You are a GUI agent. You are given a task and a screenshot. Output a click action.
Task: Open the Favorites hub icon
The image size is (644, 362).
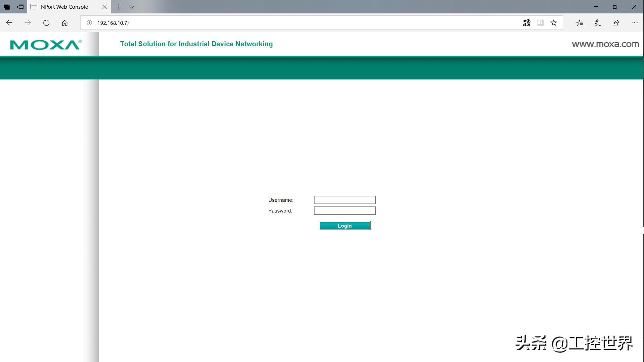point(579,23)
